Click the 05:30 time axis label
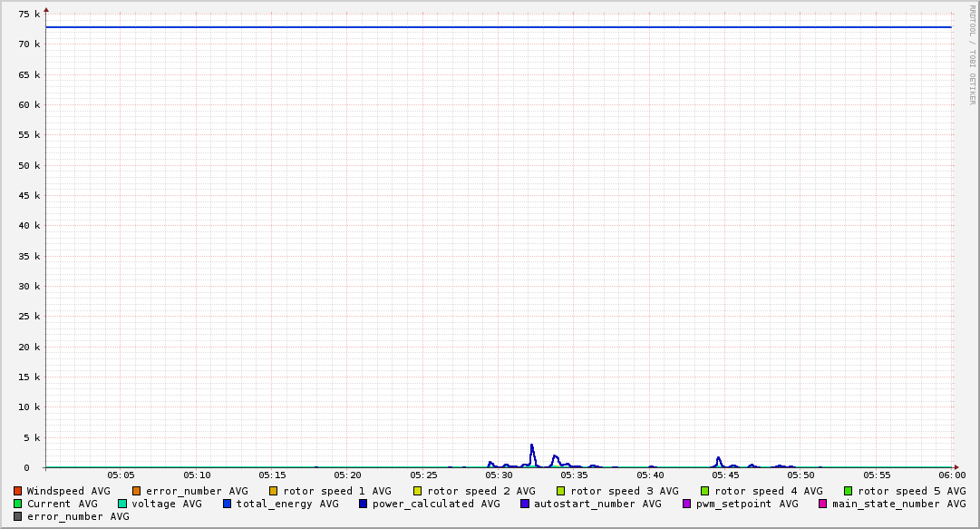Viewport: 980px width, 529px height. pos(499,475)
